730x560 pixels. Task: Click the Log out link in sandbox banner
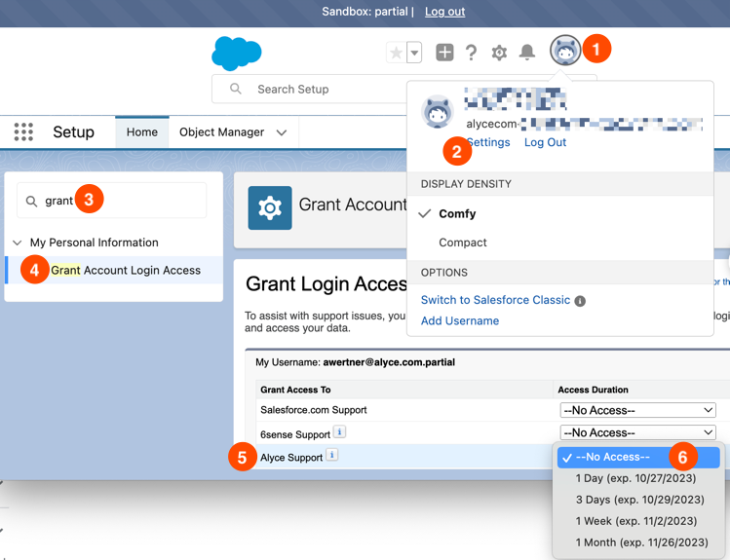click(x=444, y=12)
